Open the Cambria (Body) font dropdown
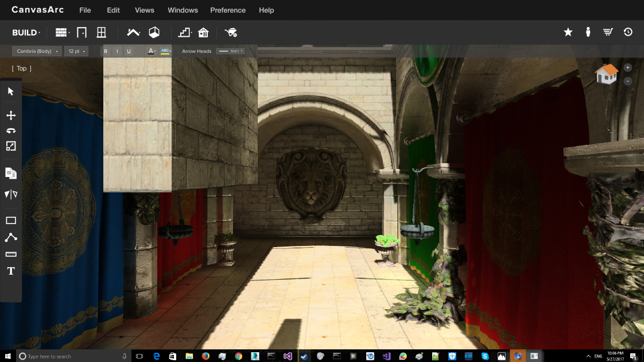This screenshot has width=644, height=362. [37, 51]
